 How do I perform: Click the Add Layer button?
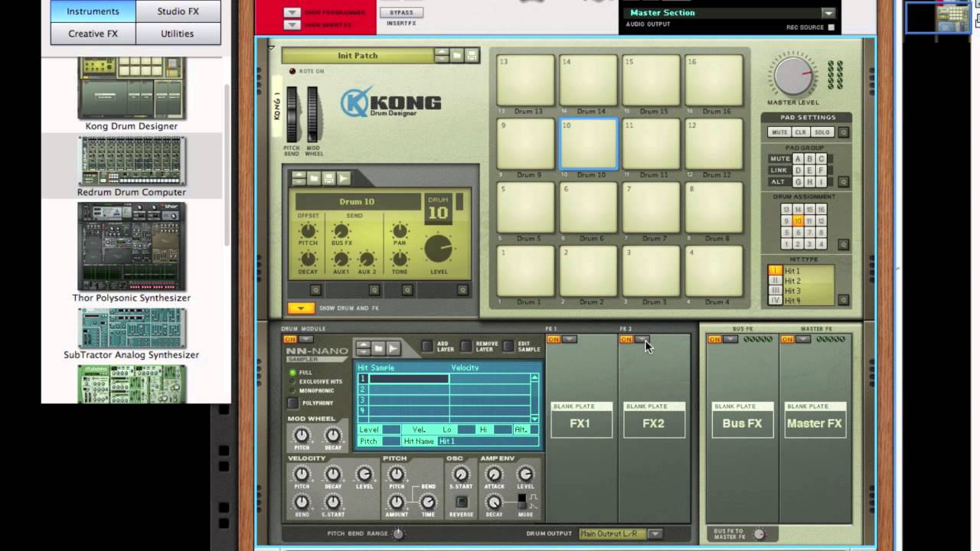[427, 347]
